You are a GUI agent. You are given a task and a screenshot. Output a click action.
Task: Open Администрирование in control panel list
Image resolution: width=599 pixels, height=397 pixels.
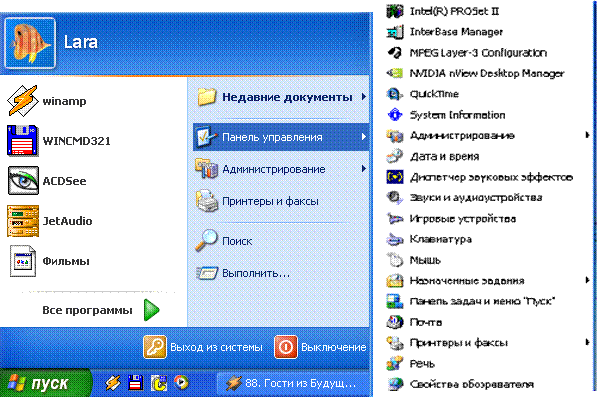coord(451,136)
